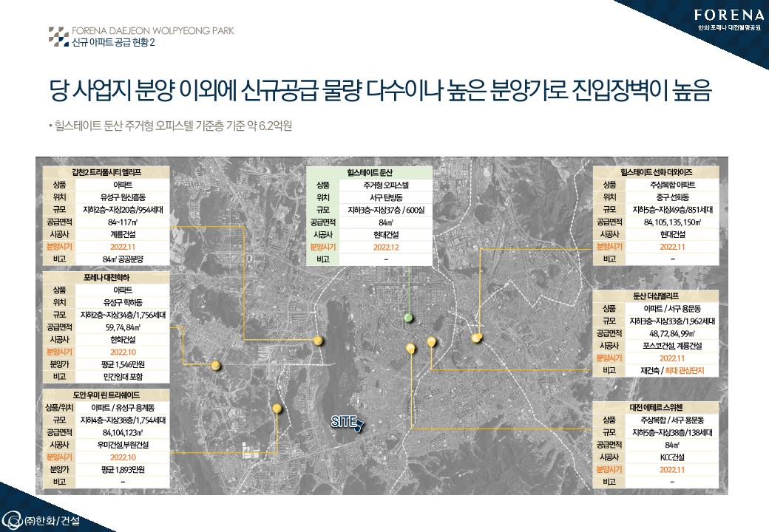The height and width of the screenshot is (532, 769).
Task: Click the 지하5층~지상38층/138세대 scale cell
Action: (x=672, y=432)
